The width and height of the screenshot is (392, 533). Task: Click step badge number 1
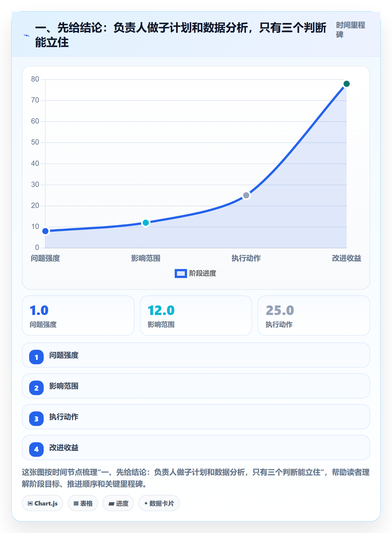(36, 357)
